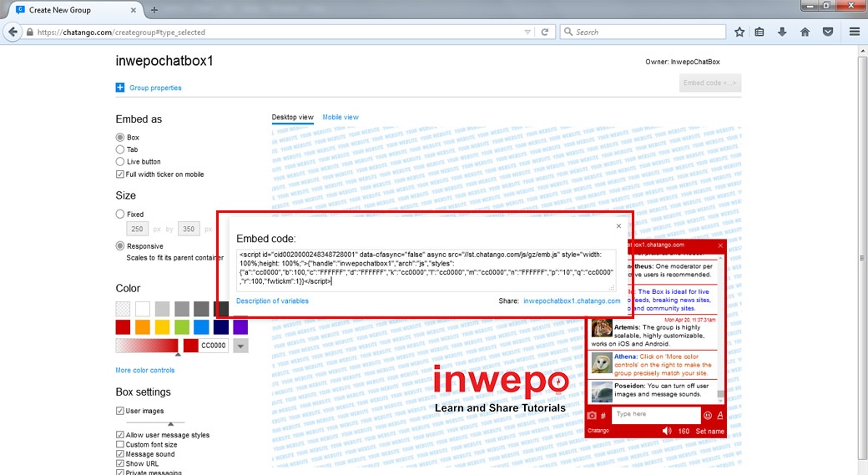Image resolution: width=868 pixels, height=475 pixels.
Task: Click the browser Search field
Action: pyautogui.click(x=643, y=32)
